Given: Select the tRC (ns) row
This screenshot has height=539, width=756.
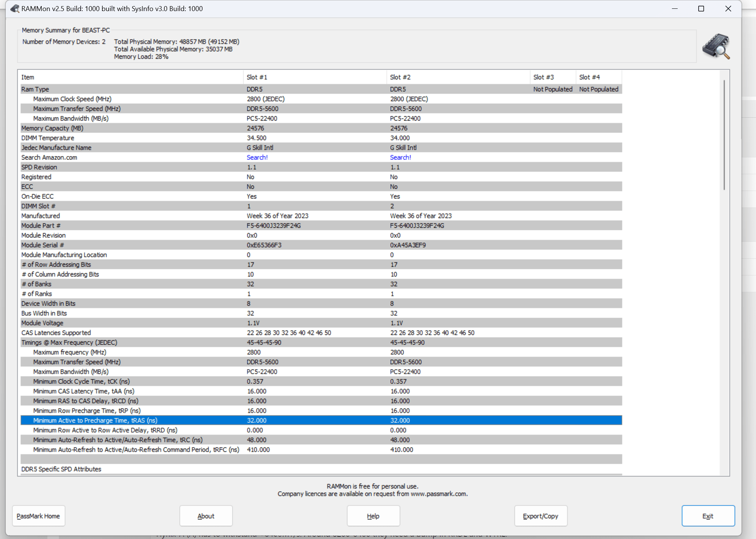Looking at the screenshot, I should (321, 440).
